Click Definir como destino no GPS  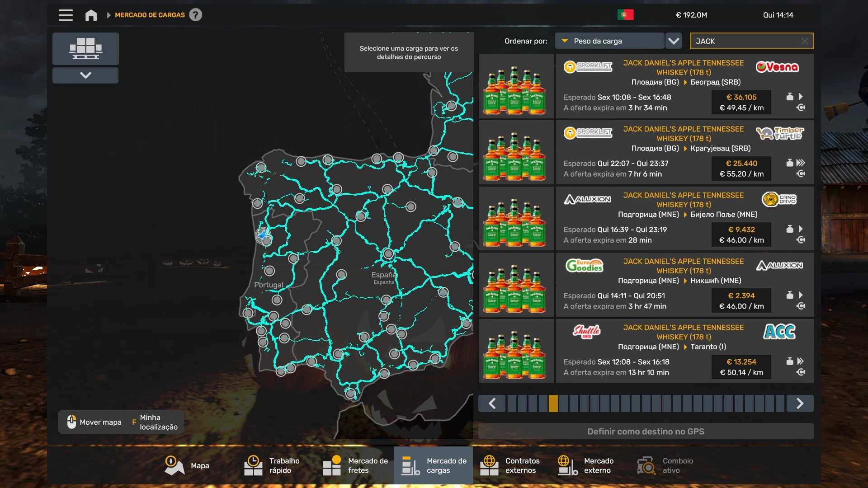click(x=646, y=432)
